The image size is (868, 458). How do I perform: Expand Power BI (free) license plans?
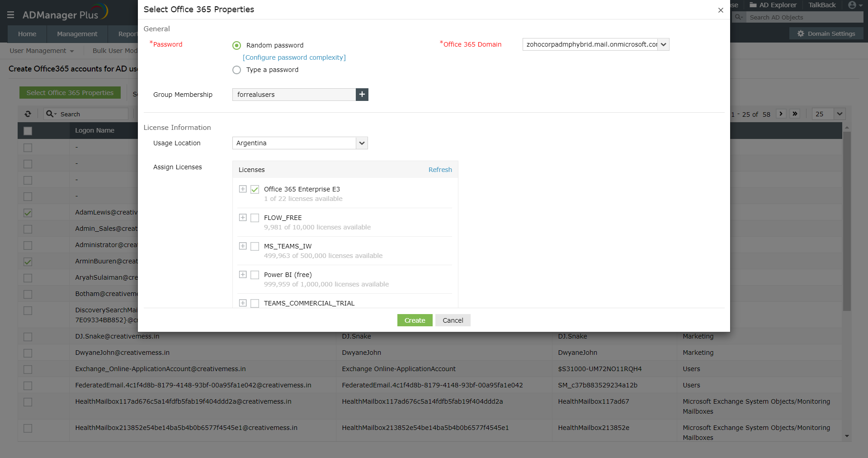click(243, 274)
